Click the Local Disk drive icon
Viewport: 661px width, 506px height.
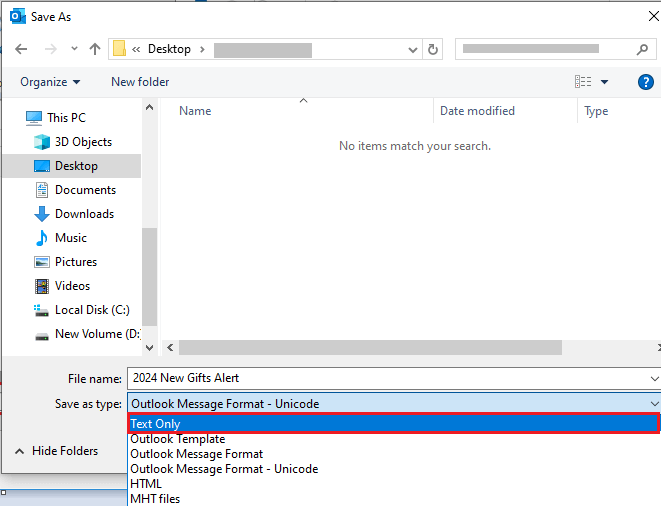click(41, 311)
